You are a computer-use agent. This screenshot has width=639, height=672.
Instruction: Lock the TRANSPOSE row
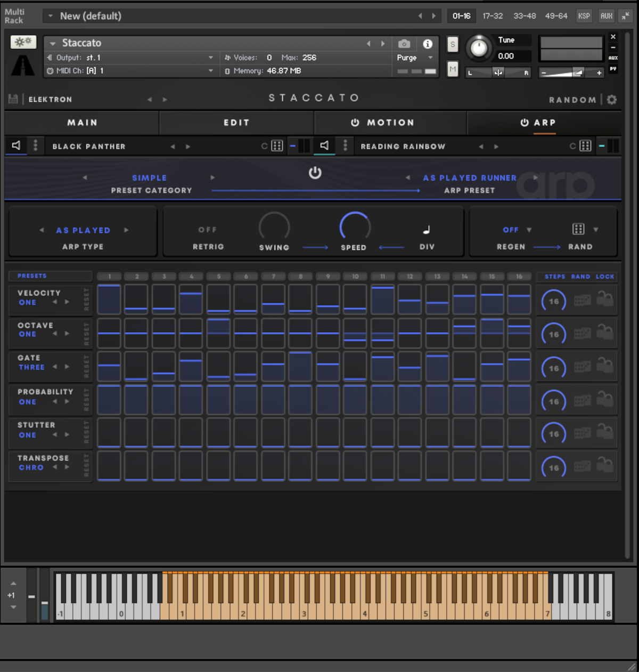605,465
